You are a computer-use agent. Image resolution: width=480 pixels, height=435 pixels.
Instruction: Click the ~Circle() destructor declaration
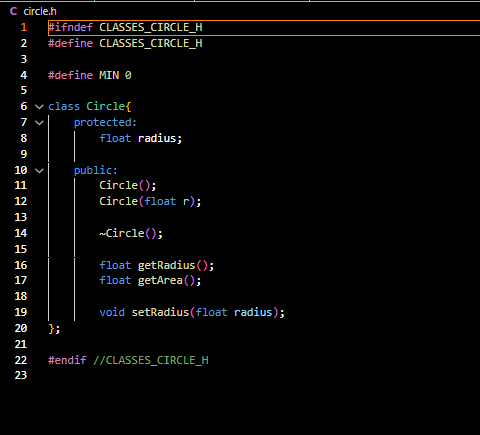pyautogui.click(x=131, y=233)
